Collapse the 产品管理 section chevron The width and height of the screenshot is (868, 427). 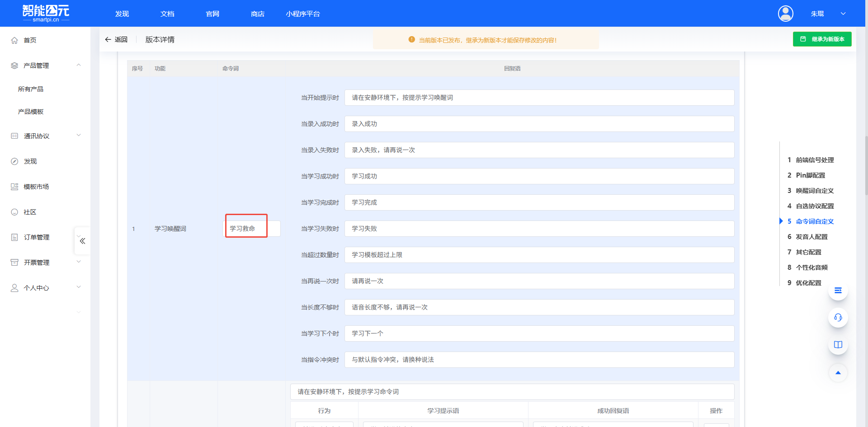pos(79,65)
